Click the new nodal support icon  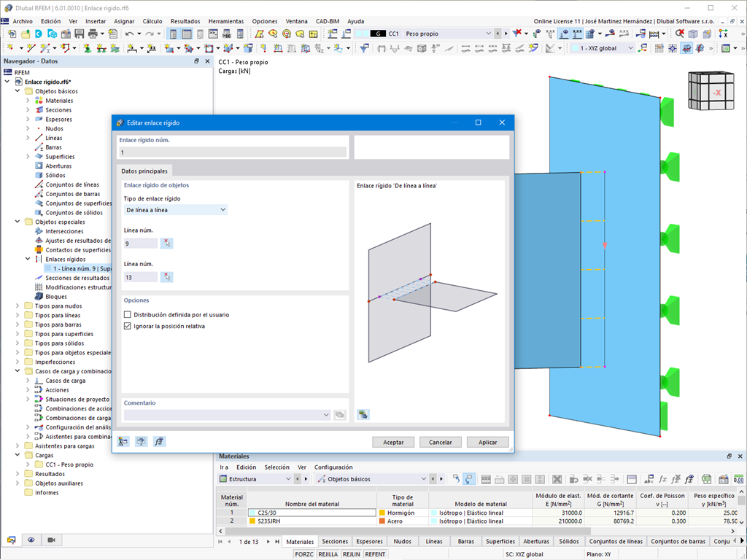[88, 48]
